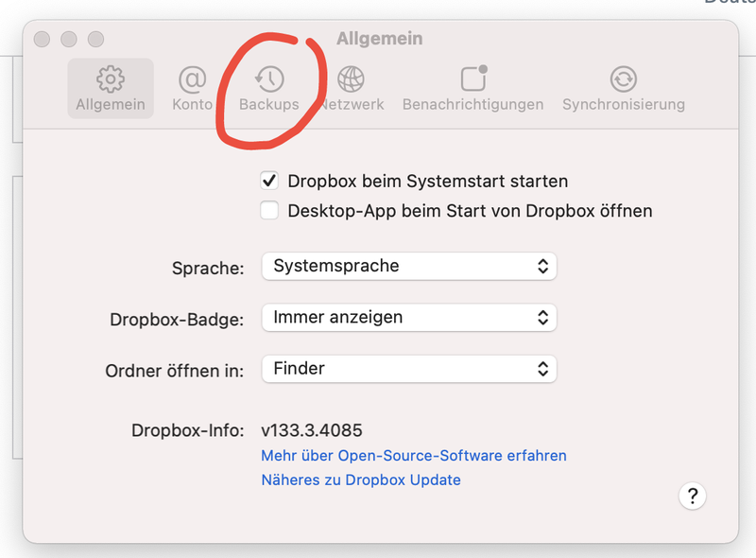
Task: Open Synchronisierung via the sync arrows icon
Action: point(624,79)
